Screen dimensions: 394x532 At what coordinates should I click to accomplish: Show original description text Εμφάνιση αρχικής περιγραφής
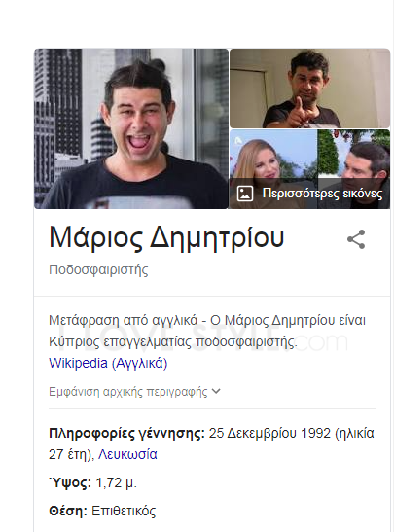[x=128, y=392]
